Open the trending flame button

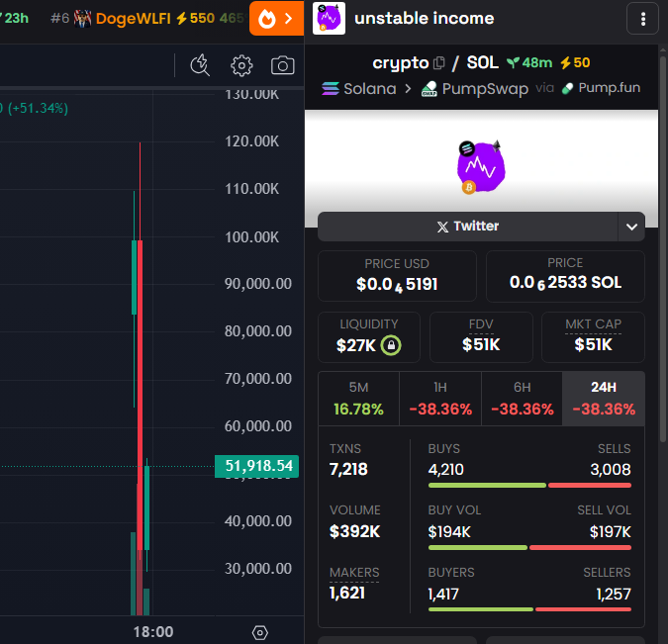pyautogui.click(x=276, y=19)
